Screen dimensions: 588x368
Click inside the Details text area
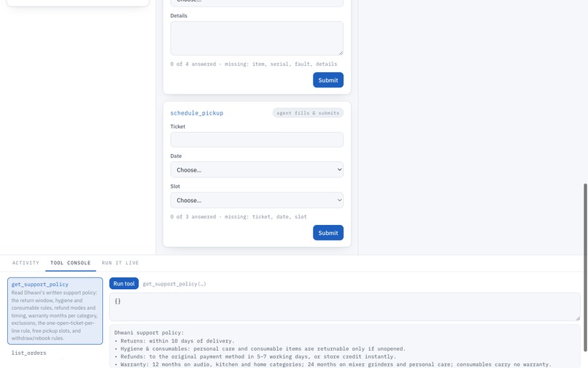click(x=257, y=38)
